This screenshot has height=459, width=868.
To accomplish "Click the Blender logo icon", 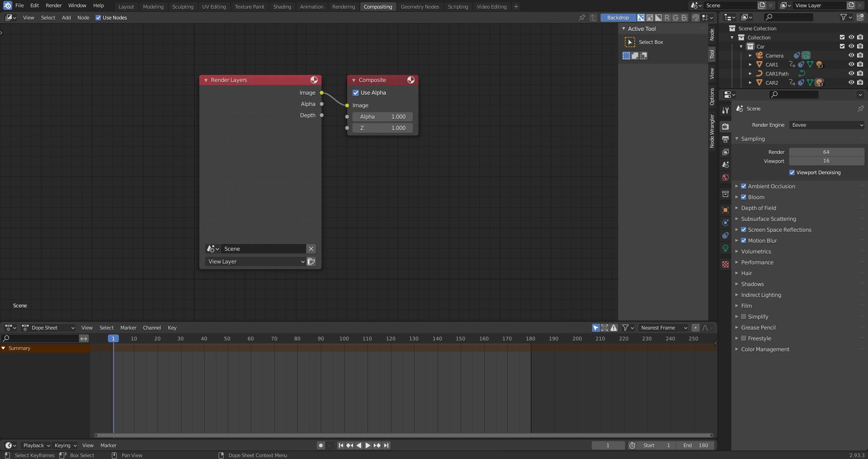I will (x=7, y=5).
